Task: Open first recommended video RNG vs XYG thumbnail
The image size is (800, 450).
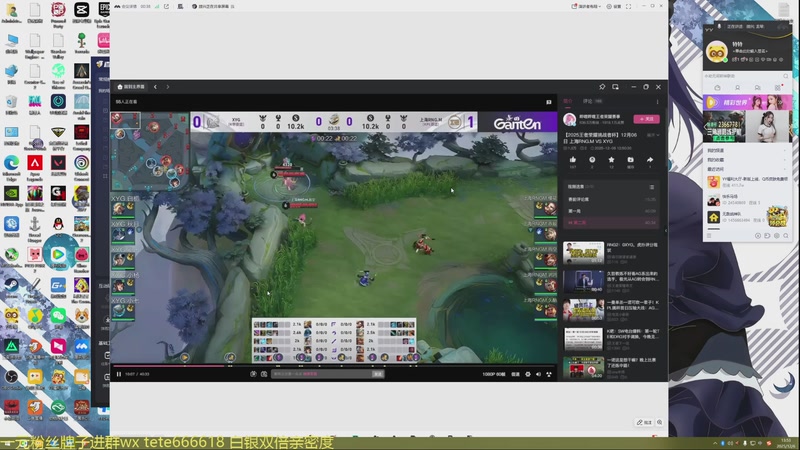Action: click(x=583, y=253)
